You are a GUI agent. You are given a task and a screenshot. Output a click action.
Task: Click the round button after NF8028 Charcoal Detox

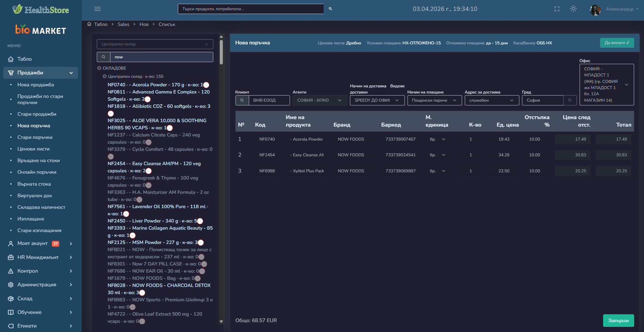coord(142,293)
